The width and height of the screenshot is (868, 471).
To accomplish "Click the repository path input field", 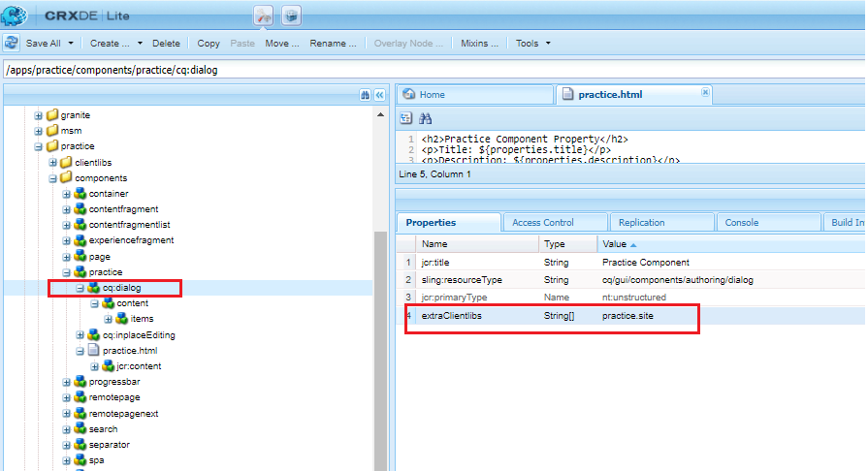I will [434, 70].
